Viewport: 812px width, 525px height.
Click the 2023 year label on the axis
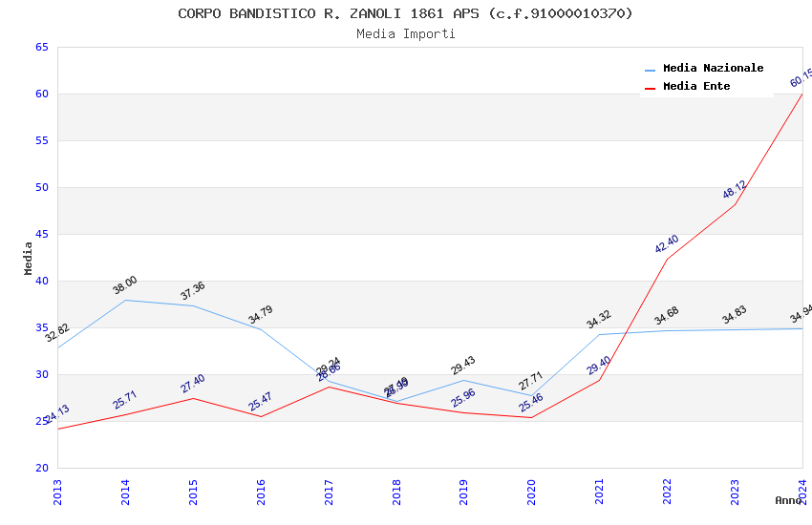(735, 492)
